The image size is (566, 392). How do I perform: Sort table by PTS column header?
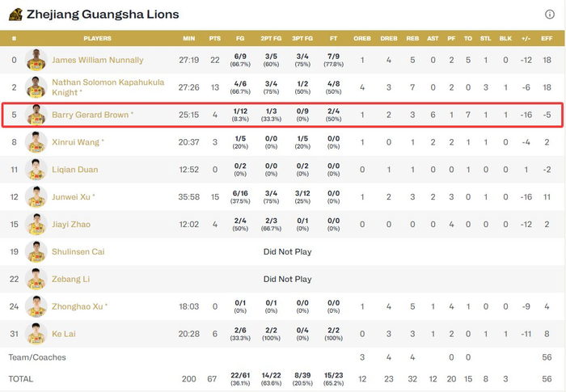(x=214, y=38)
